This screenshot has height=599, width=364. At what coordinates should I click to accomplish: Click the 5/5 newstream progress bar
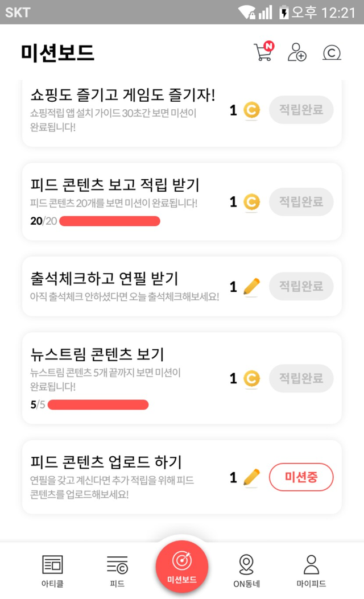point(98,405)
